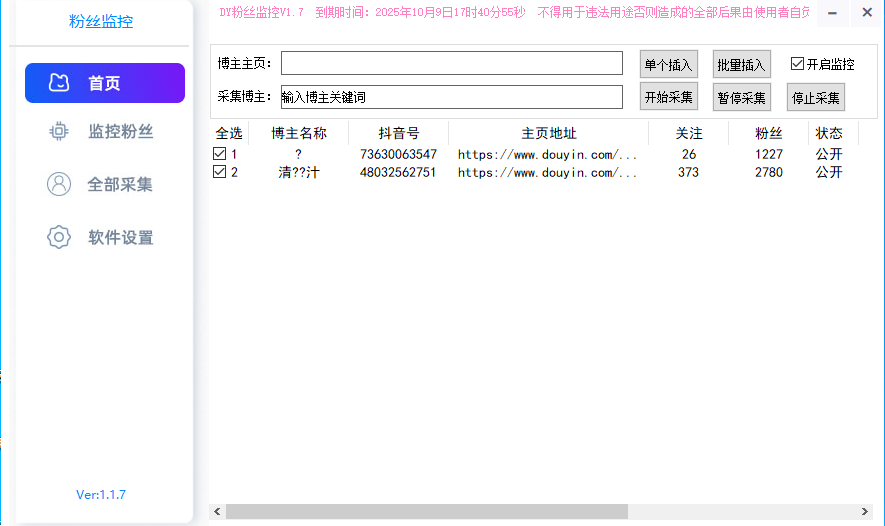Image resolution: width=885 pixels, height=526 pixels.
Task: Click the left arrow of horizontal scrollbar
Action: (217, 511)
